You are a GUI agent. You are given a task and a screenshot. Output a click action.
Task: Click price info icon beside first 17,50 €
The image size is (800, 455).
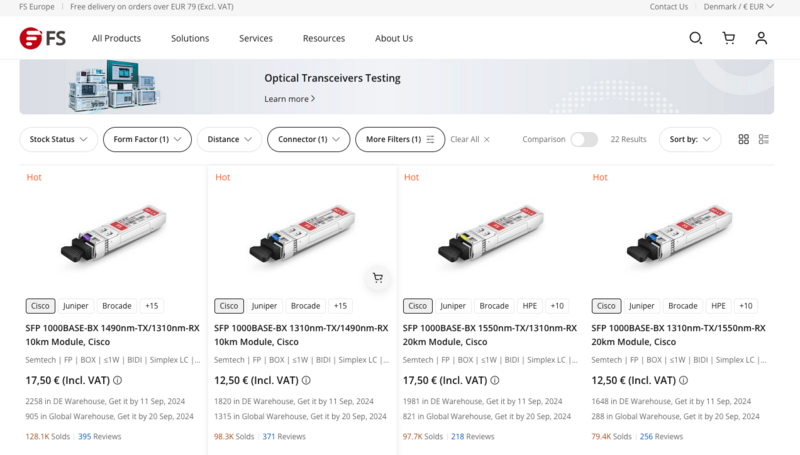click(x=117, y=381)
